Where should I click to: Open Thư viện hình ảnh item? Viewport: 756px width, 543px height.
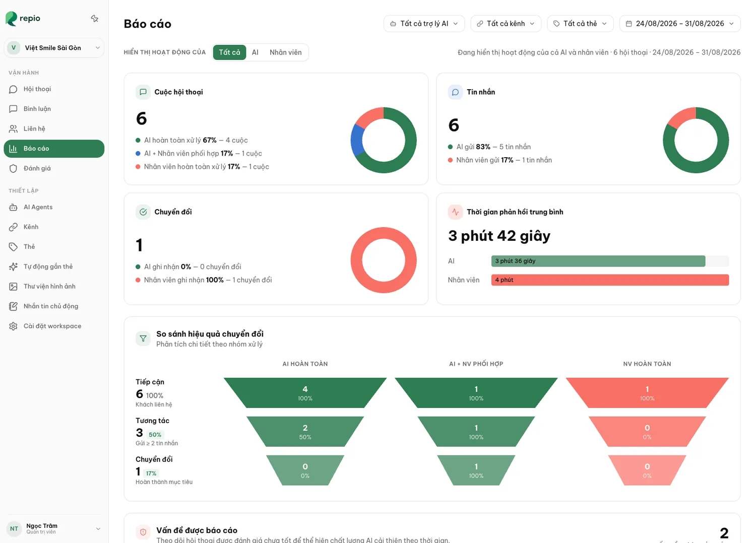tap(54, 287)
